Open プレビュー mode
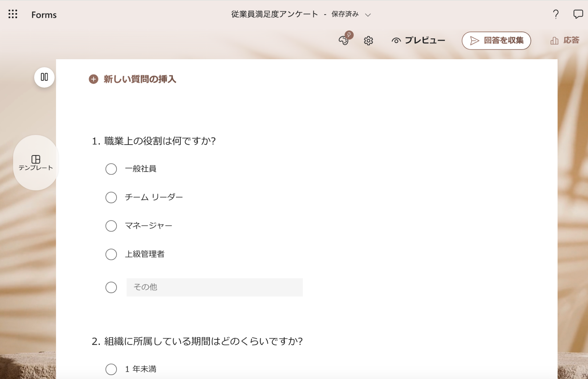 [x=424, y=40]
